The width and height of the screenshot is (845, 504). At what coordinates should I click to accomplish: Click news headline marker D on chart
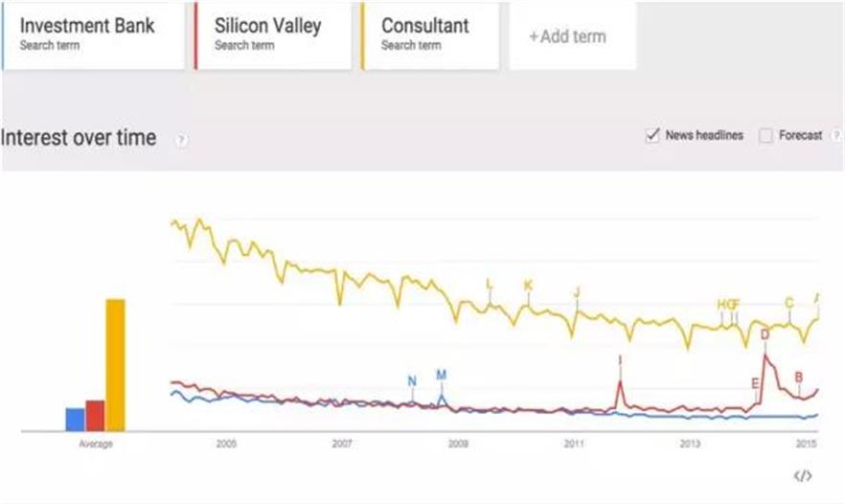click(x=765, y=334)
